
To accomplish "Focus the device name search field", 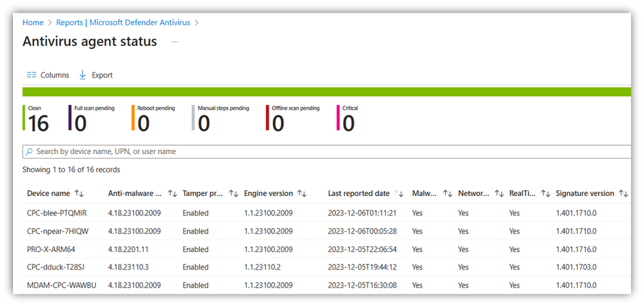I will 327,152.
